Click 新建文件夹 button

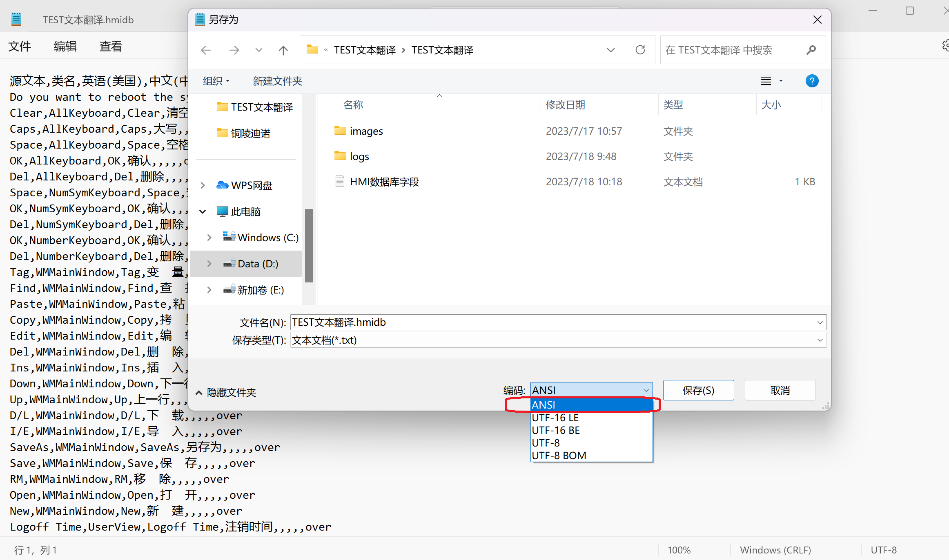tap(277, 81)
